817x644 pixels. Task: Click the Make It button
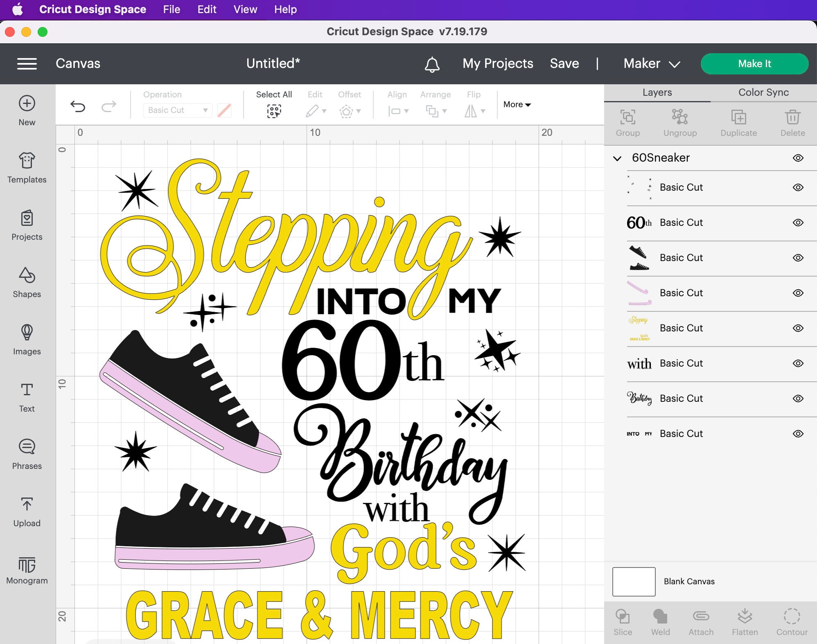click(754, 63)
